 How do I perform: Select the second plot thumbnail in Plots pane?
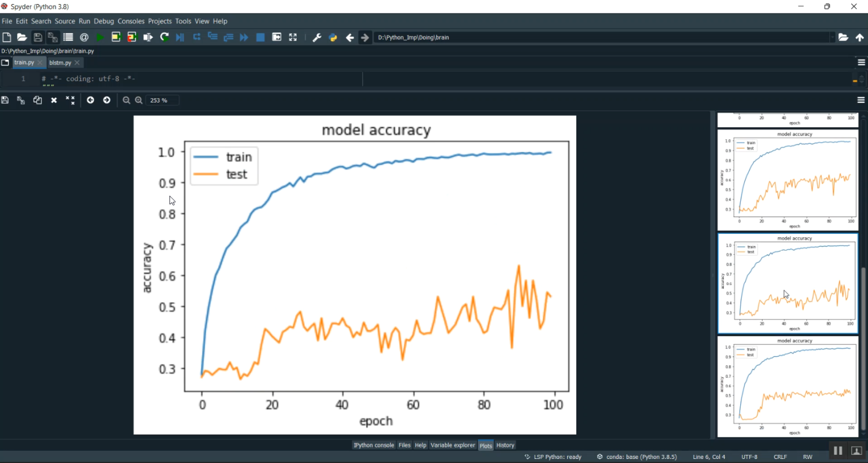tap(787, 284)
